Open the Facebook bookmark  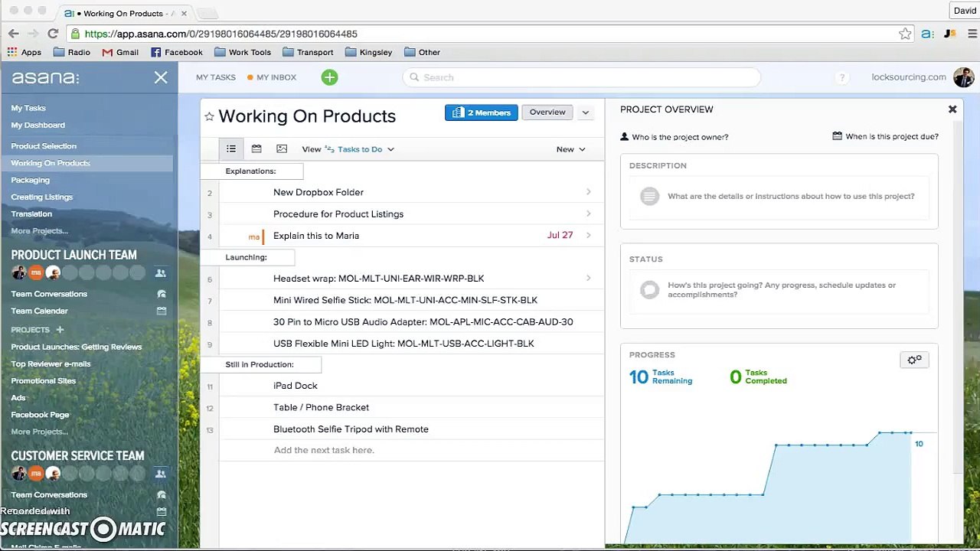click(x=177, y=52)
